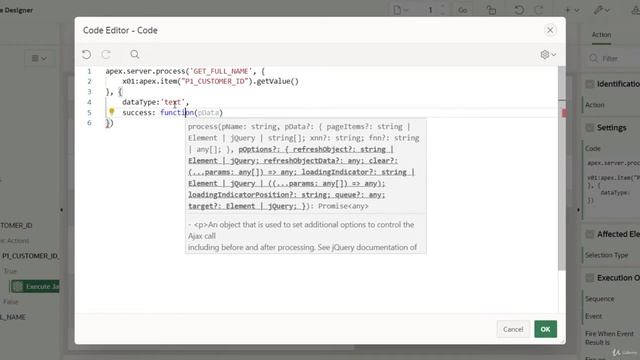
Task: Click the Filter field in property panel
Action: pos(616,59)
